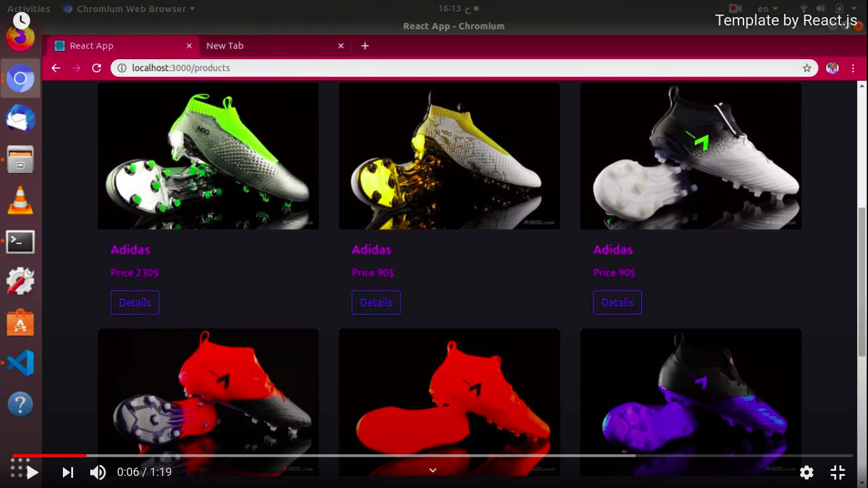Open a new browser tab with the plus icon
This screenshot has height=488, width=868.
(x=365, y=46)
